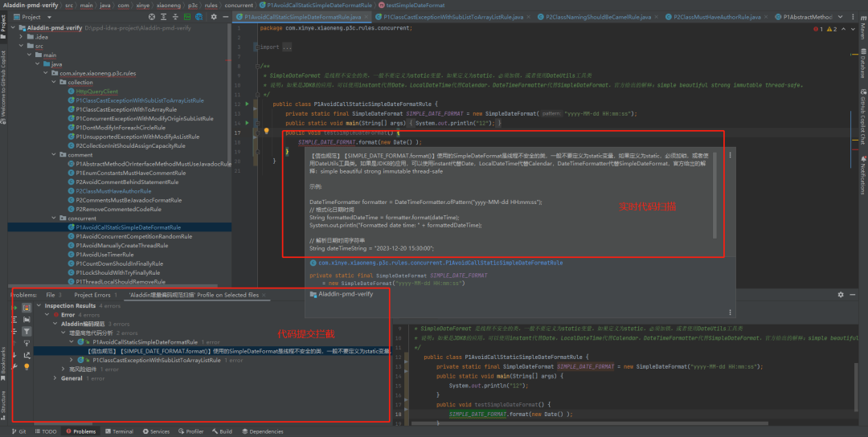Toggle the filter resolved items funnel button

click(27, 331)
